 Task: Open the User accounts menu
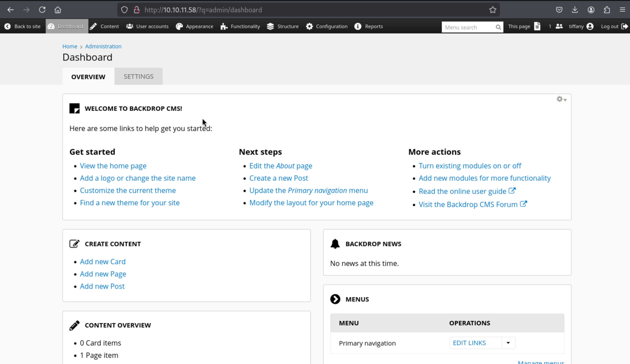[x=147, y=26]
